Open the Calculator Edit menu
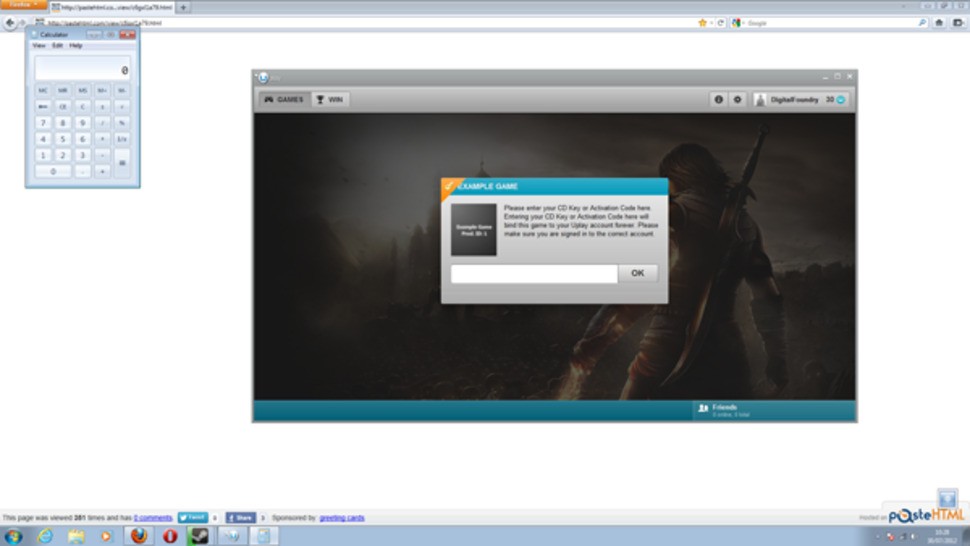The height and width of the screenshot is (546, 970). click(x=58, y=46)
